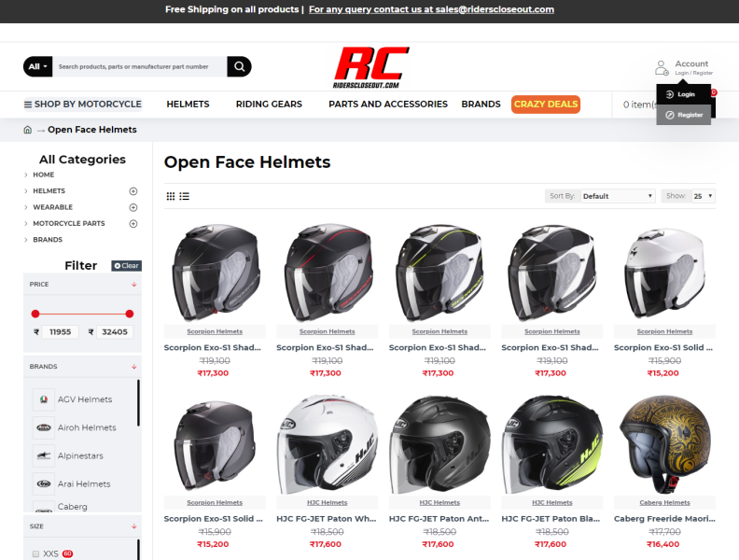Open PARTS AND ACCESSORIES nav menu
Image resolution: width=739 pixels, height=560 pixels.
[388, 105]
